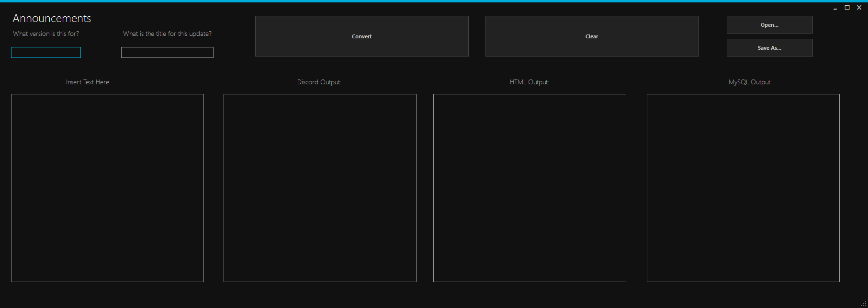Click the 'MySQL Output:' label
Screen dimensions: 868x308
[x=750, y=82]
